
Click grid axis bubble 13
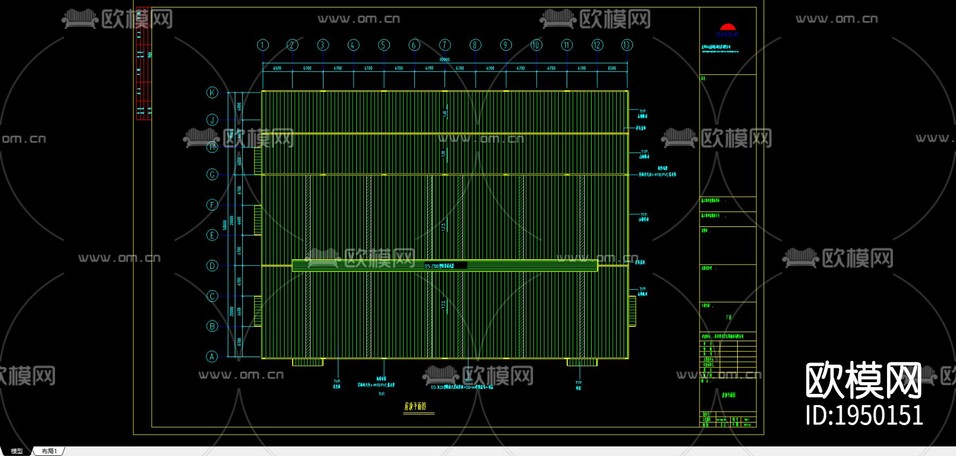pyautogui.click(x=627, y=45)
